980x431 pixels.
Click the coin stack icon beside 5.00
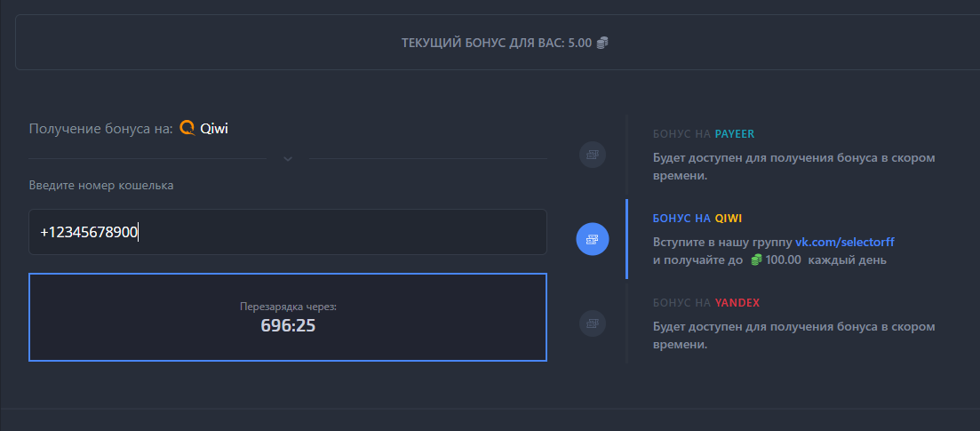click(x=602, y=43)
